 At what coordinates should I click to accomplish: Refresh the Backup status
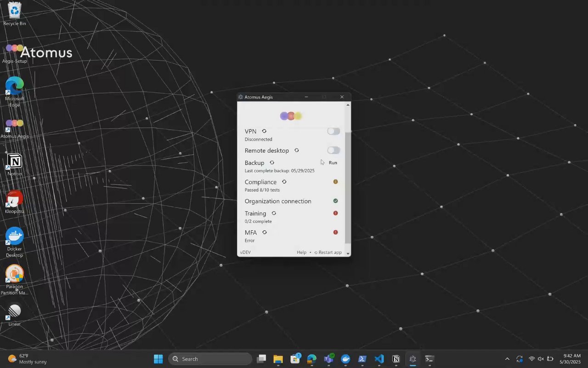point(272,162)
